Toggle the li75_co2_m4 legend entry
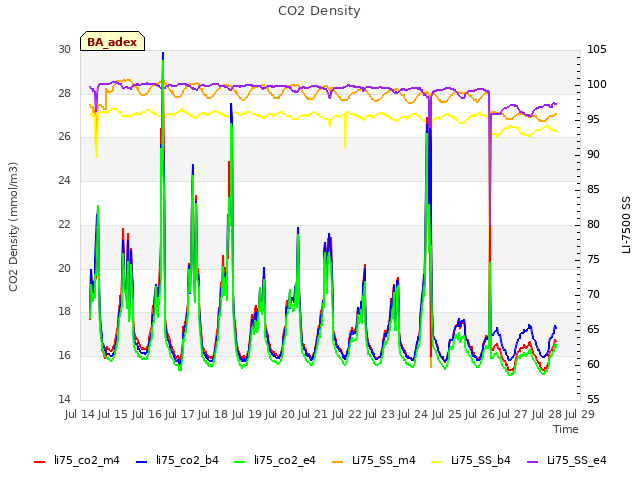 (77, 460)
